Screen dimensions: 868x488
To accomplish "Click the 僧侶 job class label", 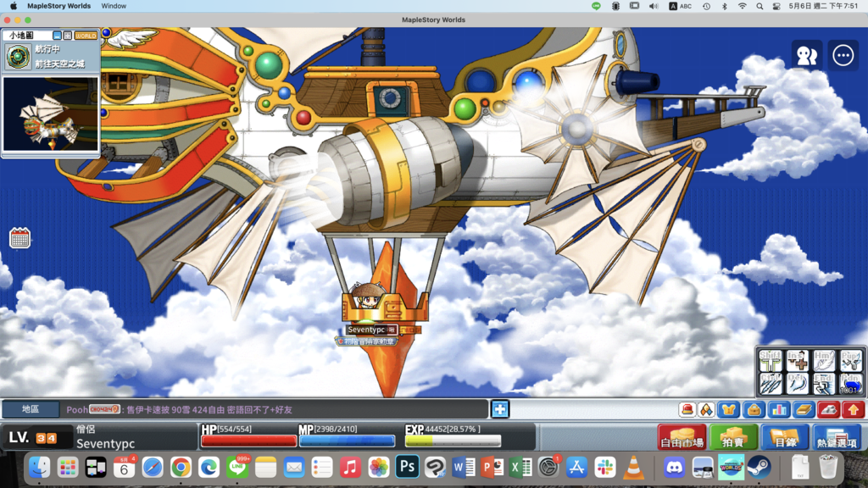I will pos(86,430).
